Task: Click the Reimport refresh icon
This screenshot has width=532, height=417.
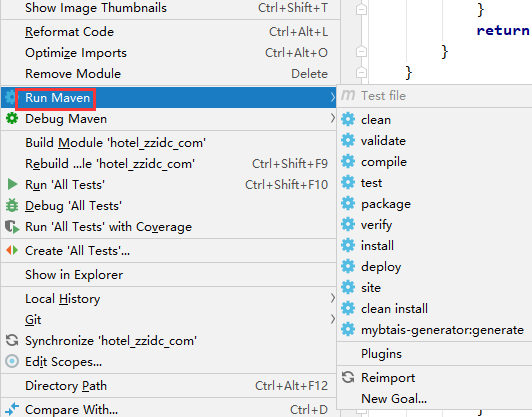Action: click(x=348, y=377)
